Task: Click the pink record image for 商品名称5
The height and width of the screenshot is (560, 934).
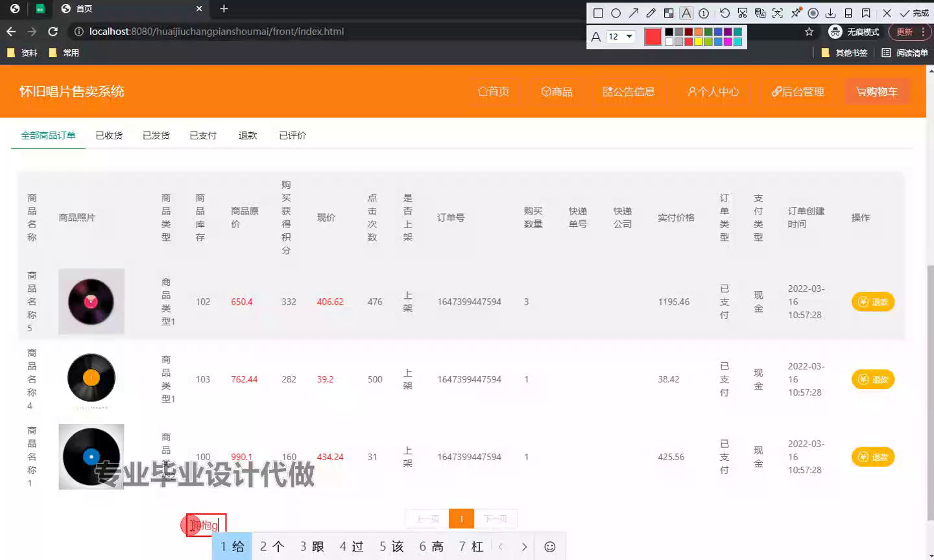Action: 91,301
